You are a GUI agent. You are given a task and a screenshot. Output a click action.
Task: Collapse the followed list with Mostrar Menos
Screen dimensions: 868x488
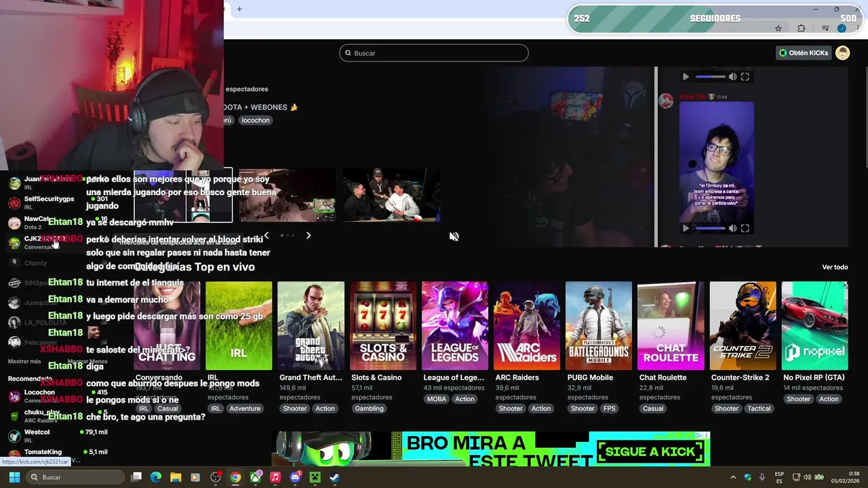pyautogui.click(x=87, y=361)
